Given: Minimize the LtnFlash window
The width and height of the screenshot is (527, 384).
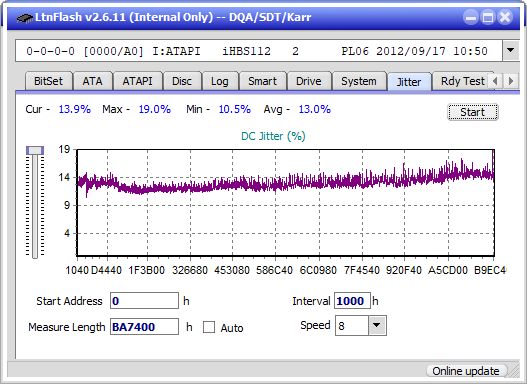Looking at the screenshot, I should pos(471,17).
